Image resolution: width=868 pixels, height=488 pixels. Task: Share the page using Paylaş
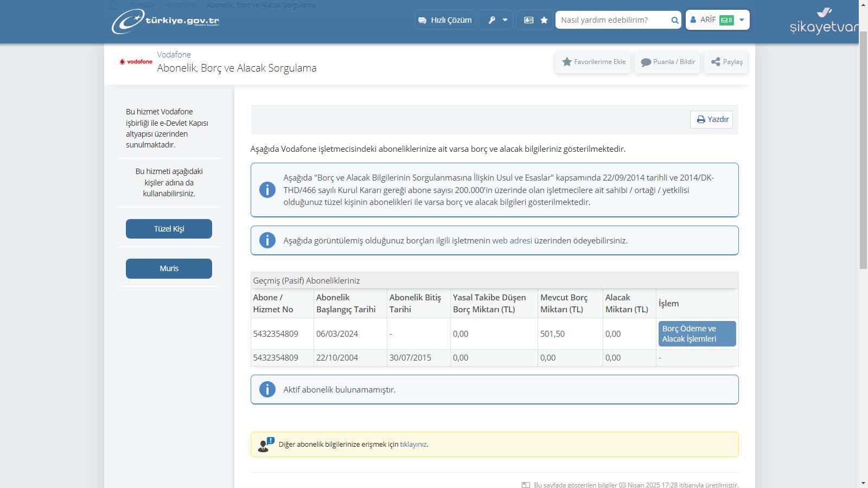726,62
